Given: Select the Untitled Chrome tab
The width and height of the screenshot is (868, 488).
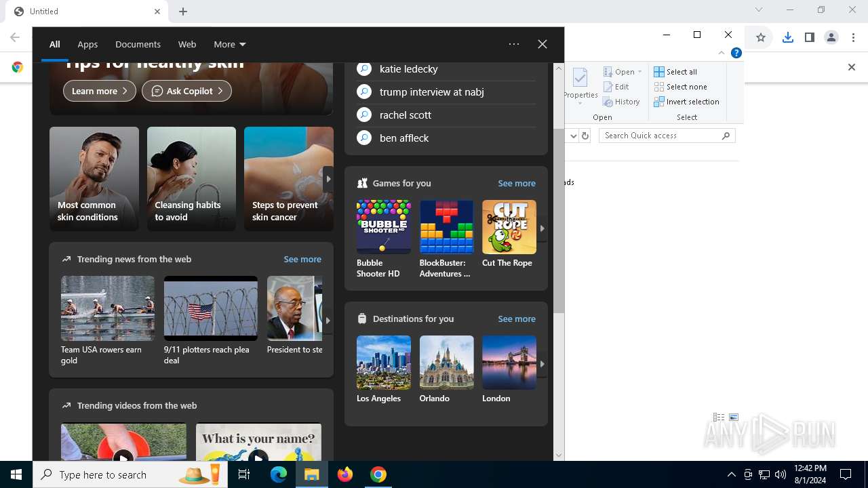Looking at the screenshot, I should coord(87,12).
